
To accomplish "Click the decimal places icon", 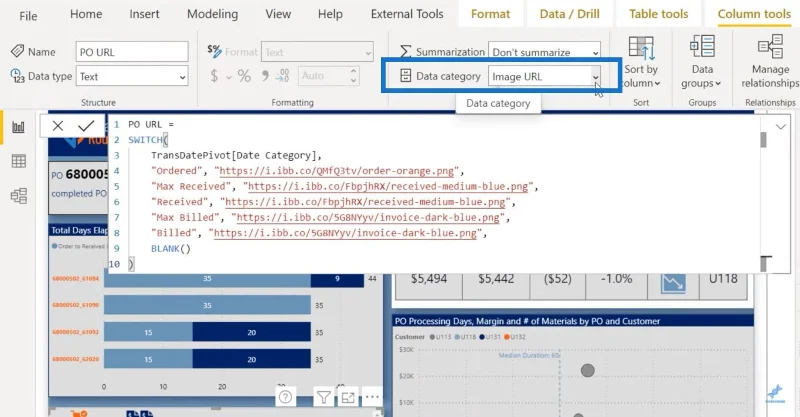I will (283, 77).
